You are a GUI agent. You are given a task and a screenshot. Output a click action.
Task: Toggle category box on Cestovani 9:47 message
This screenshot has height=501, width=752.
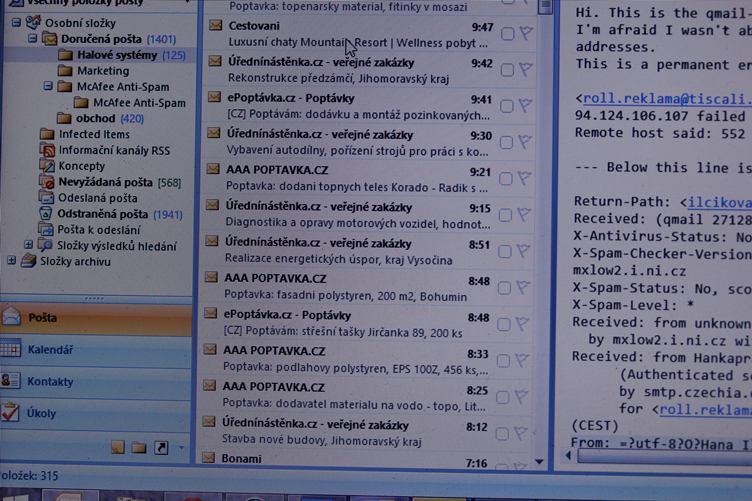click(x=507, y=34)
